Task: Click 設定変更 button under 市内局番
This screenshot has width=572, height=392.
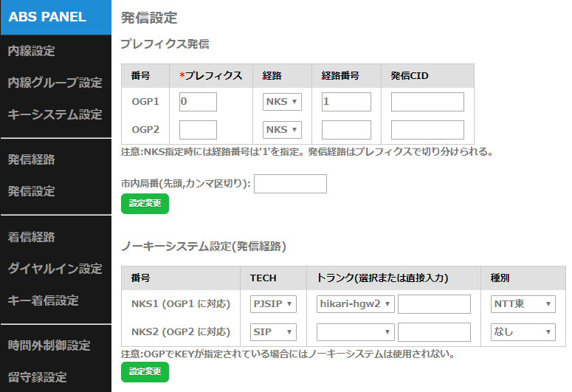Action: (145, 204)
